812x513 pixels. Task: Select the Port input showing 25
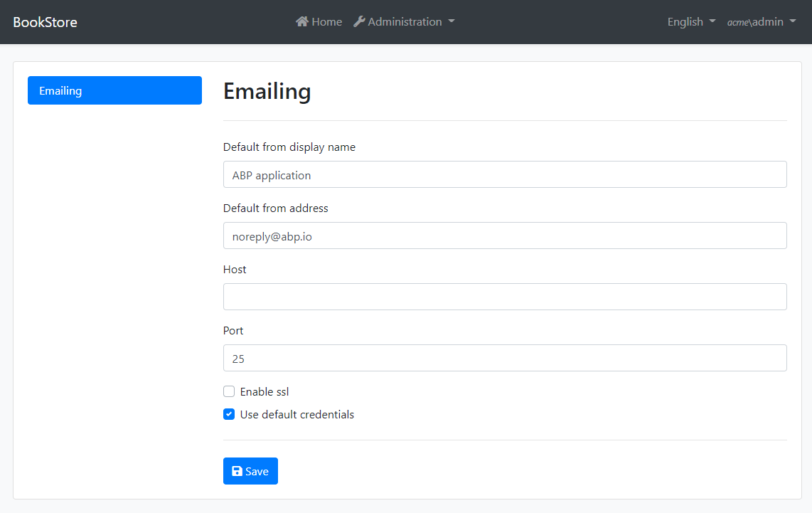pyautogui.click(x=505, y=358)
